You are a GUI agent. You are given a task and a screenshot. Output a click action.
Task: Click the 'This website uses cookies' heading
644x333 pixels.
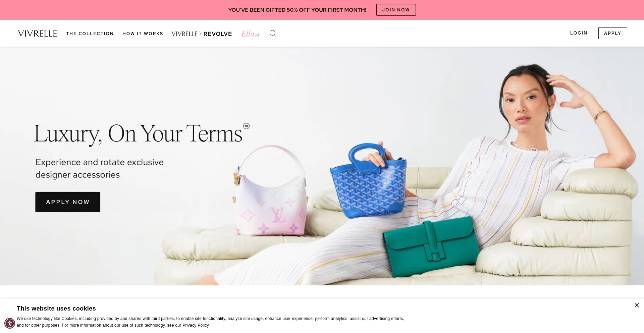point(56,309)
